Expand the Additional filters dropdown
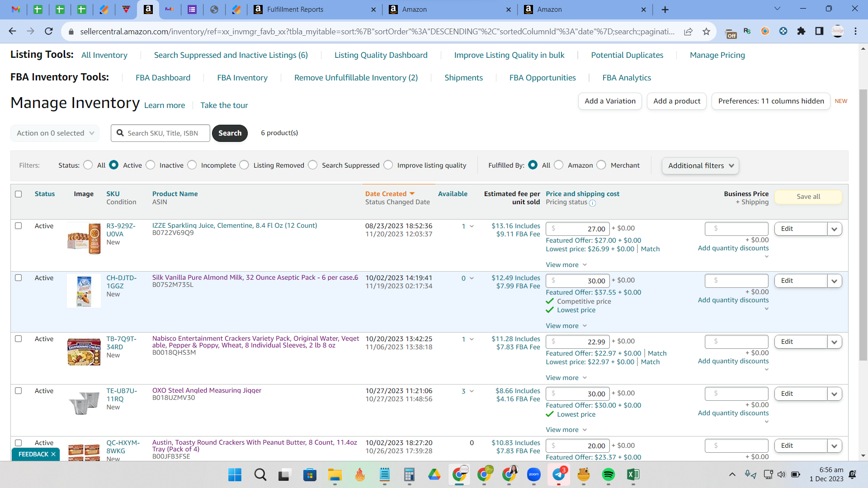 pos(701,165)
